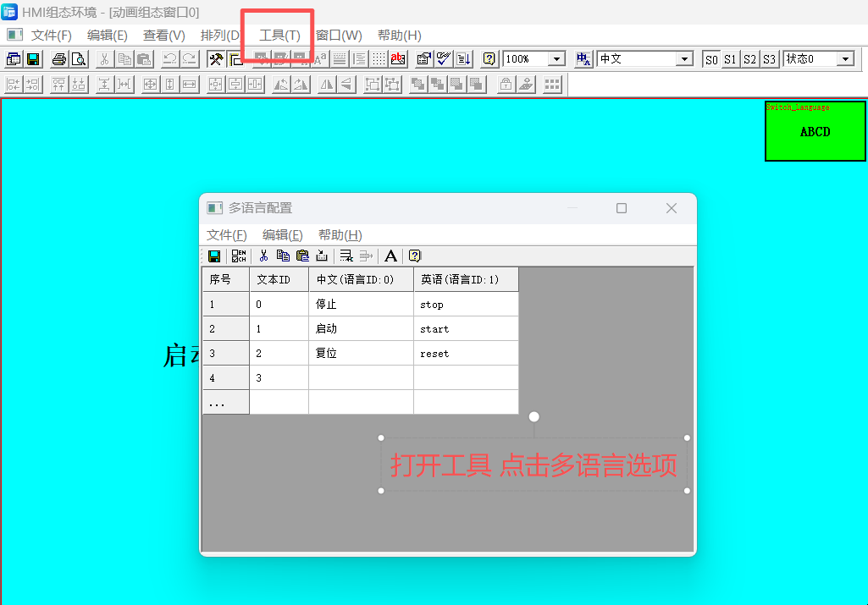This screenshot has width=868, height=605.
Task: Open the 查看(V) menu
Action: pyautogui.click(x=163, y=36)
